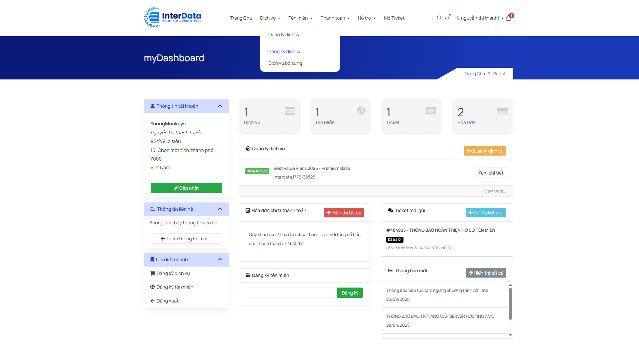Screen dimensions: 639x364
Task: Open the notification bell icon
Action: (447, 18)
